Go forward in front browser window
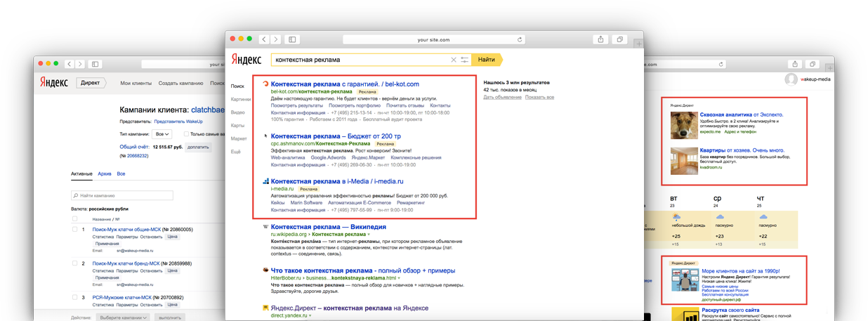 (x=276, y=39)
